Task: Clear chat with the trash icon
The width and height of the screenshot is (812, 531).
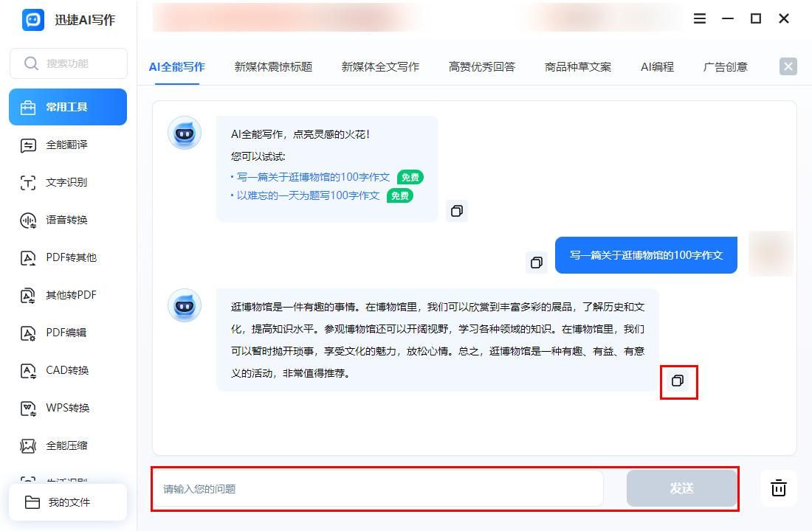Action: [x=778, y=488]
